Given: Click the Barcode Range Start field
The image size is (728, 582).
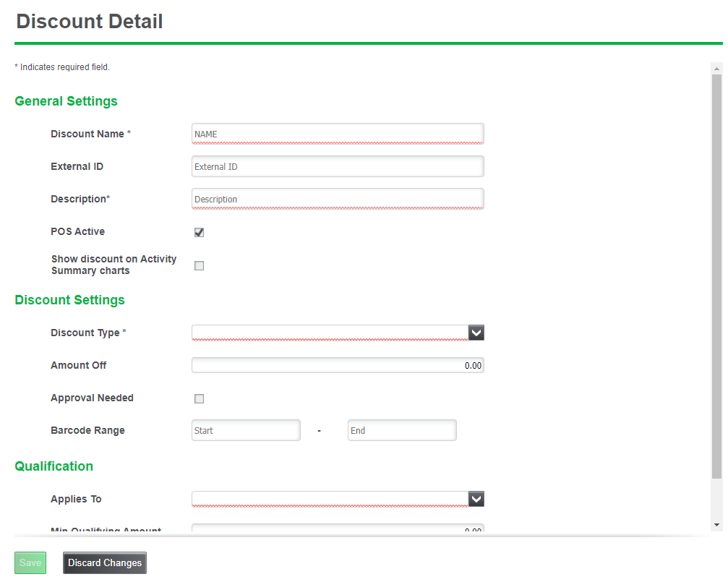Looking at the screenshot, I should point(246,430).
